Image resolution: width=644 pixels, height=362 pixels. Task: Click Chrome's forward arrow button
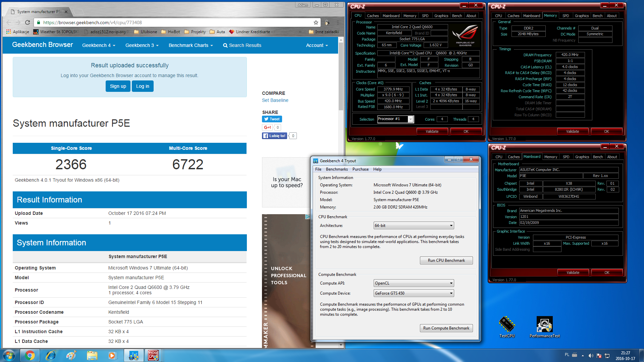pyautogui.click(x=18, y=22)
